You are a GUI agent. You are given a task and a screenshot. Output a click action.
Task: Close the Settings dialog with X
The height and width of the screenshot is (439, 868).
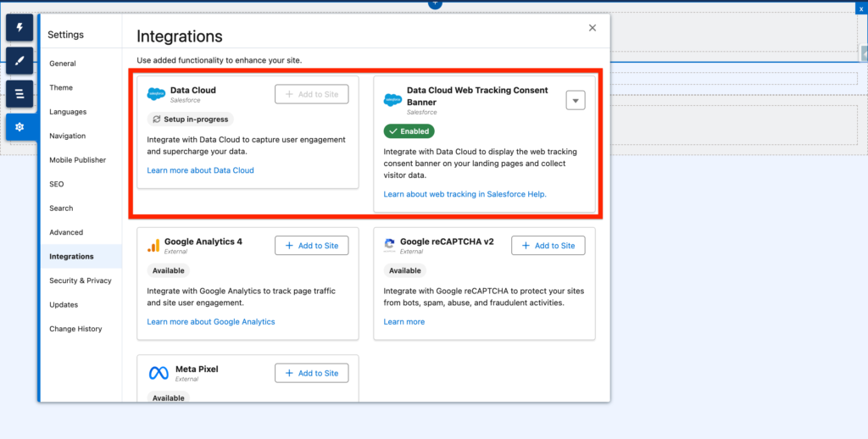pos(593,28)
